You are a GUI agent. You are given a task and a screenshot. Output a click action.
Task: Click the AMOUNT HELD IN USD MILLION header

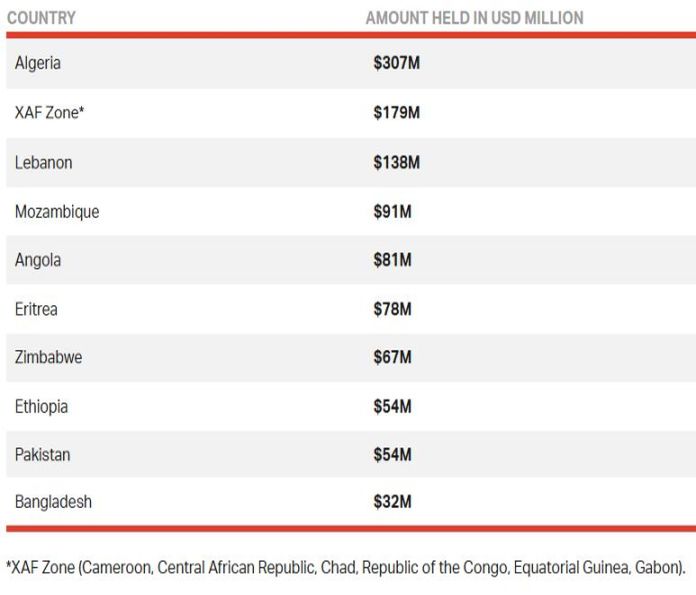[x=474, y=18]
